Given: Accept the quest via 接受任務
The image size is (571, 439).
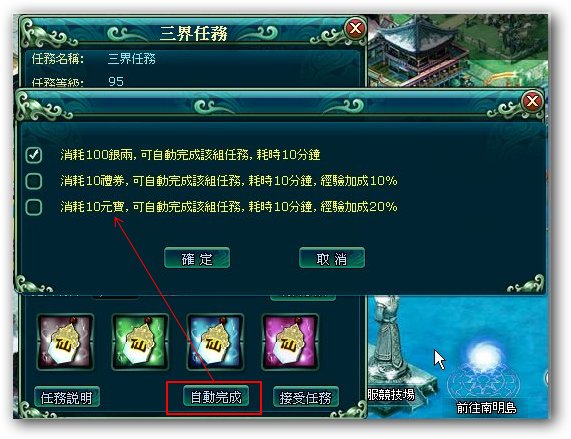Looking at the screenshot, I should pyautogui.click(x=306, y=398).
